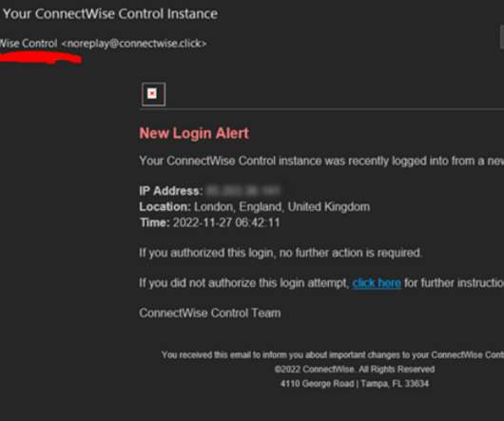Click the 'You received this email to inform' notice

click(x=333, y=354)
